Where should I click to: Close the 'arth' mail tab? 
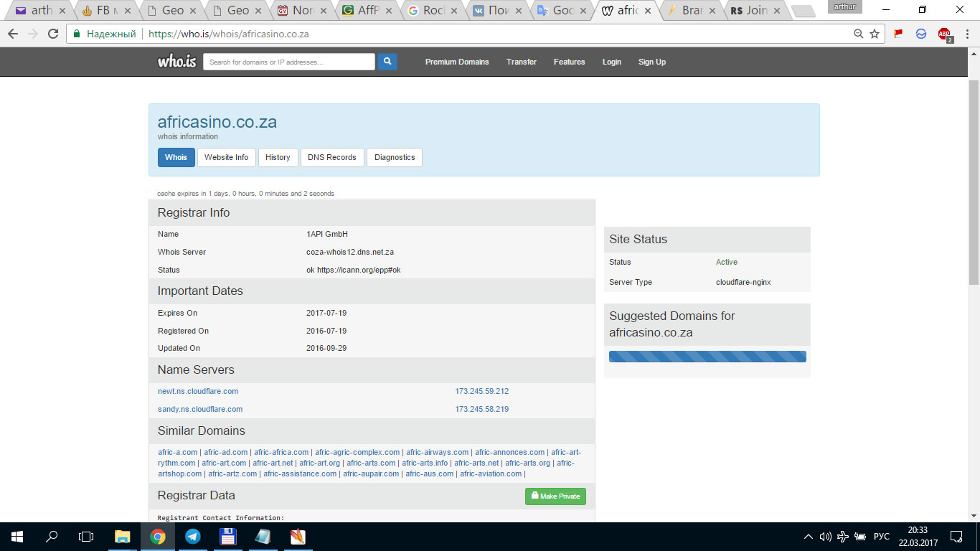click(62, 11)
